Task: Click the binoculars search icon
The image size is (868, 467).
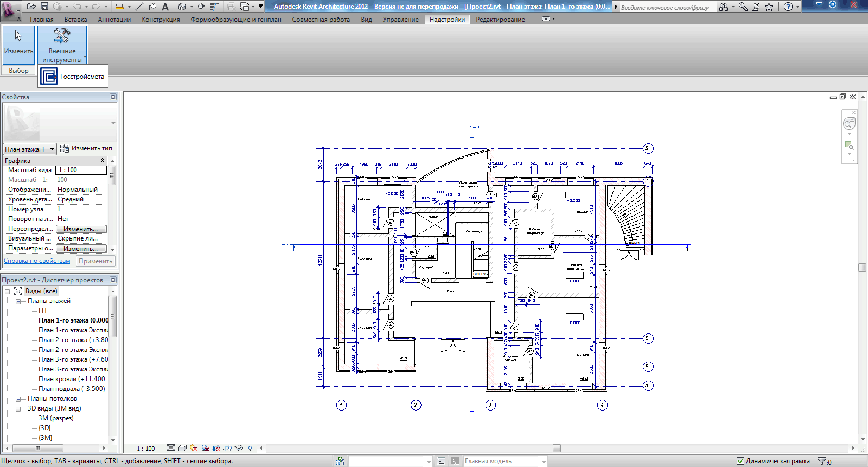Action: (724, 7)
